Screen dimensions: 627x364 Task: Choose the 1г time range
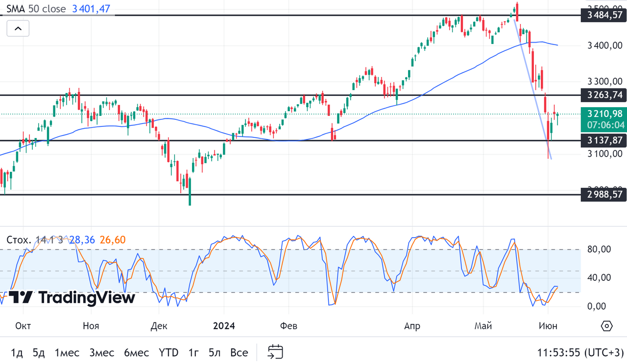point(193,352)
